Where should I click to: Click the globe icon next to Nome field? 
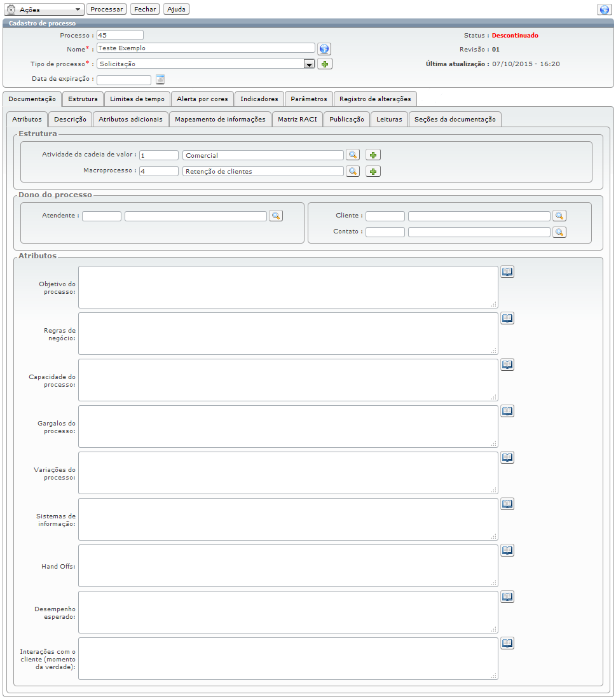pyautogui.click(x=324, y=49)
